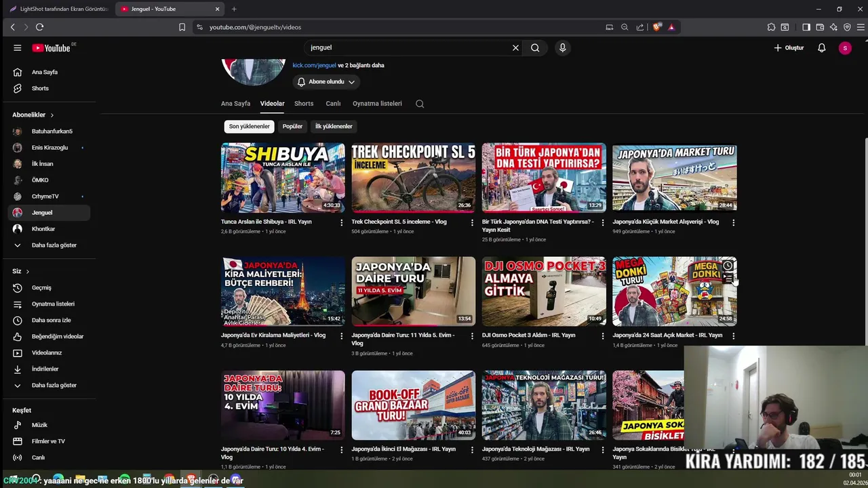Expand Daha fazla göster under subscriptions
The width and height of the screenshot is (868, 488).
(49, 245)
